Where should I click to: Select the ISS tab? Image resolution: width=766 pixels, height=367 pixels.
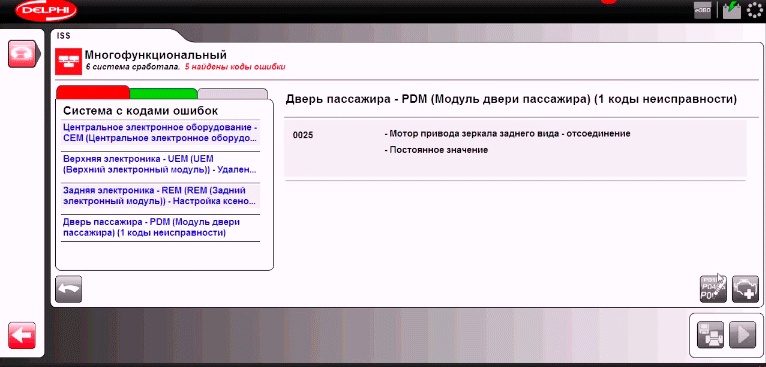(64, 36)
